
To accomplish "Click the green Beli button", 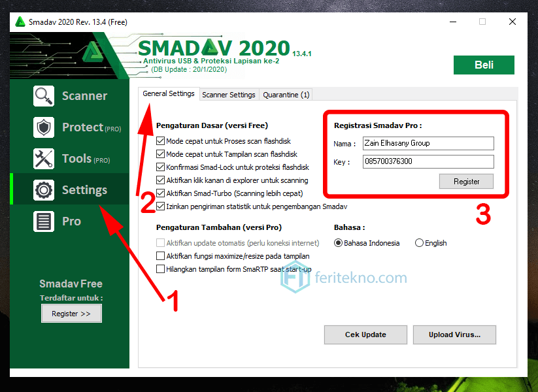I will pyautogui.click(x=484, y=65).
